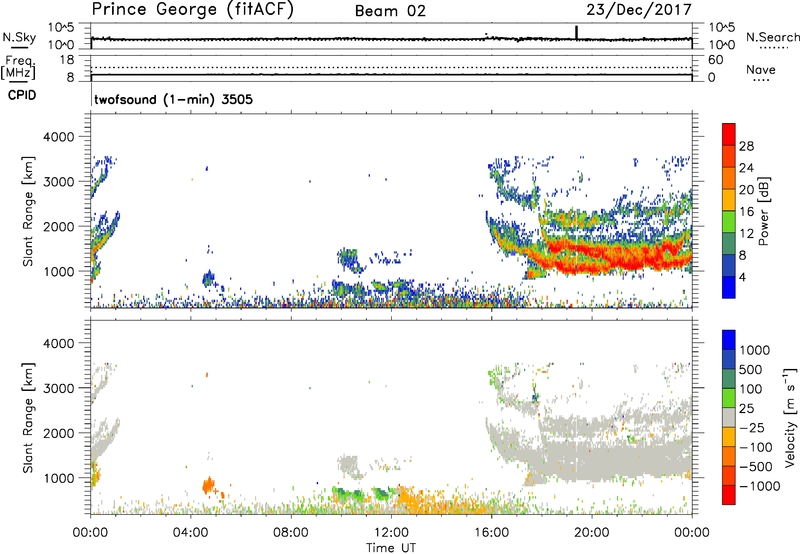The height and width of the screenshot is (554, 800).
Task: Click the "20" label on the power colorbar
Action: click(746, 190)
